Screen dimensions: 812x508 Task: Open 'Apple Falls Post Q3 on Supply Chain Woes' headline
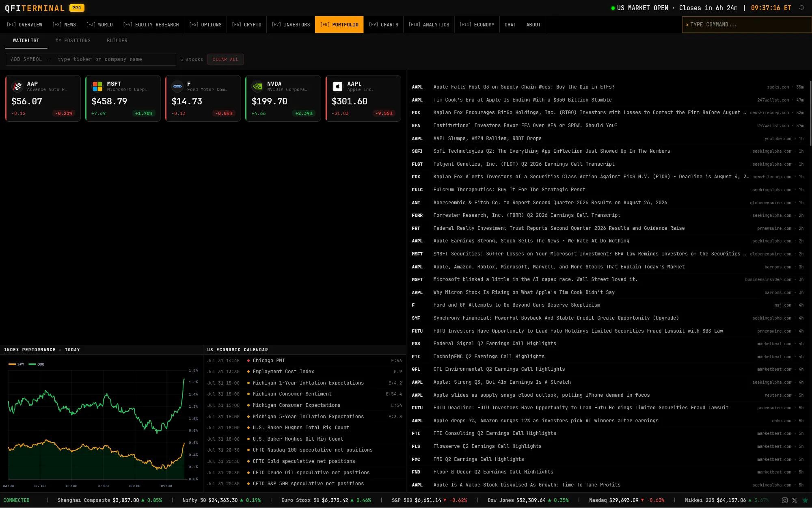coord(524,87)
